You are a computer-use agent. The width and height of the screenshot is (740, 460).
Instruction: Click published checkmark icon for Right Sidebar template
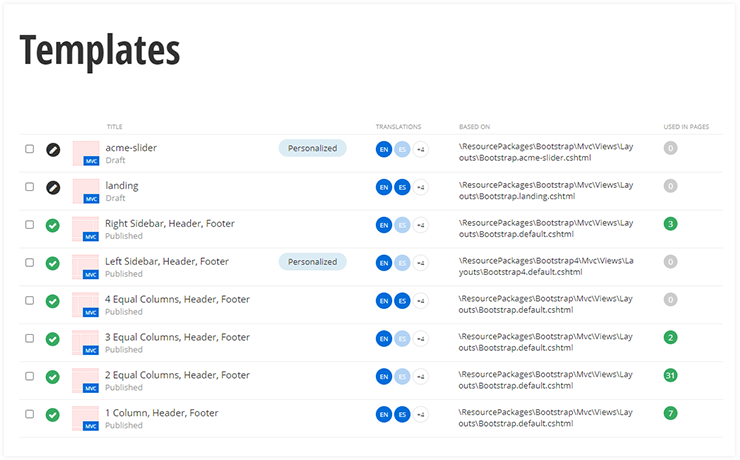click(x=53, y=225)
